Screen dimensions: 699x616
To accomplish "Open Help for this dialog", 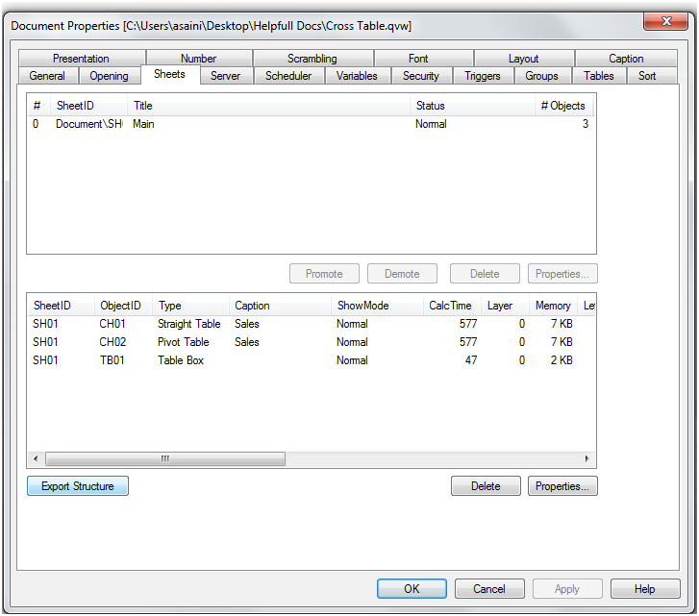I will click(645, 589).
